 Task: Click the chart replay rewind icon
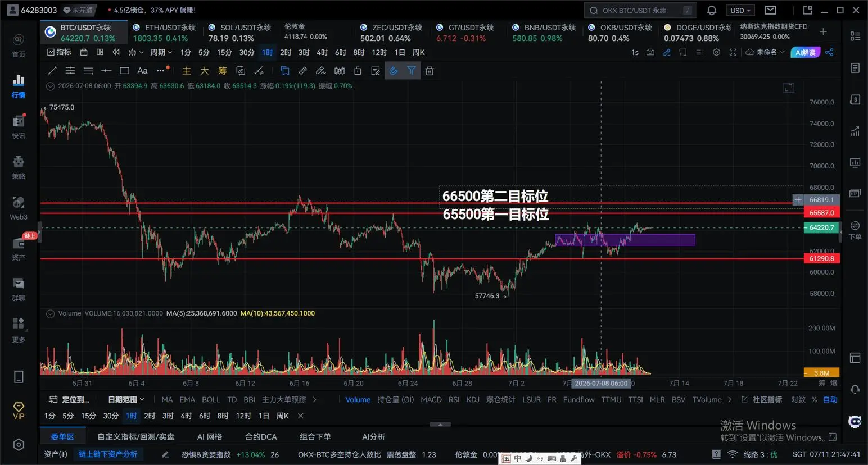point(116,52)
